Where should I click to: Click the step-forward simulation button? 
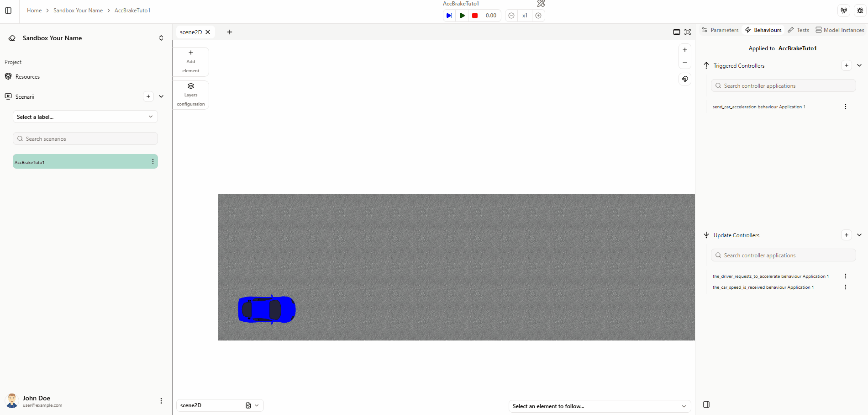pos(449,16)
